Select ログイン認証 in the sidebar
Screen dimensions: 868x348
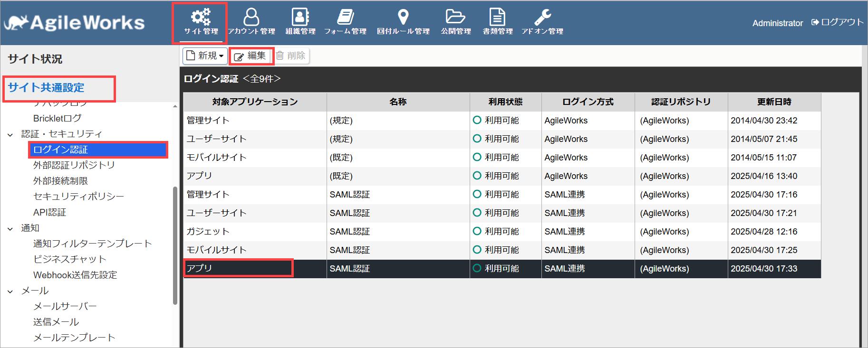click(x=97, y=150)
